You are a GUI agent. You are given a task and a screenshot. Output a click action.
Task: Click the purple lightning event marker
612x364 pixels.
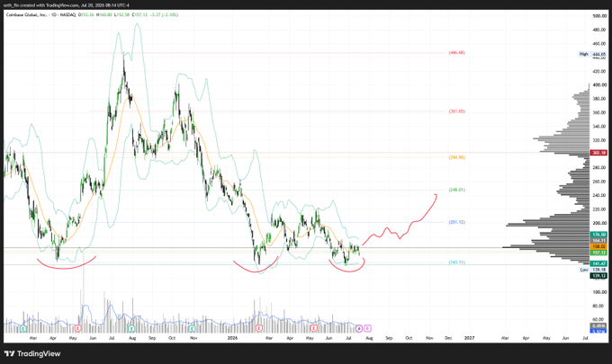click(x=359, y=329)
